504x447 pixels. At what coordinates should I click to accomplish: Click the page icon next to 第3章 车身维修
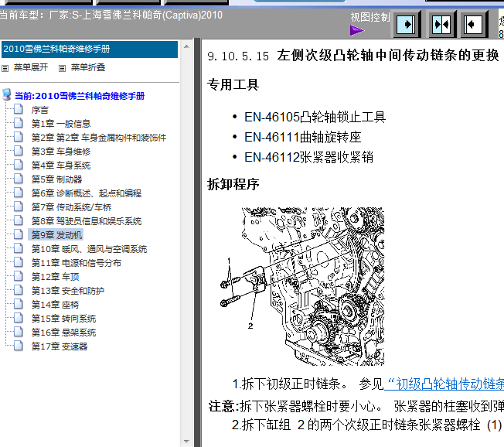19,151
